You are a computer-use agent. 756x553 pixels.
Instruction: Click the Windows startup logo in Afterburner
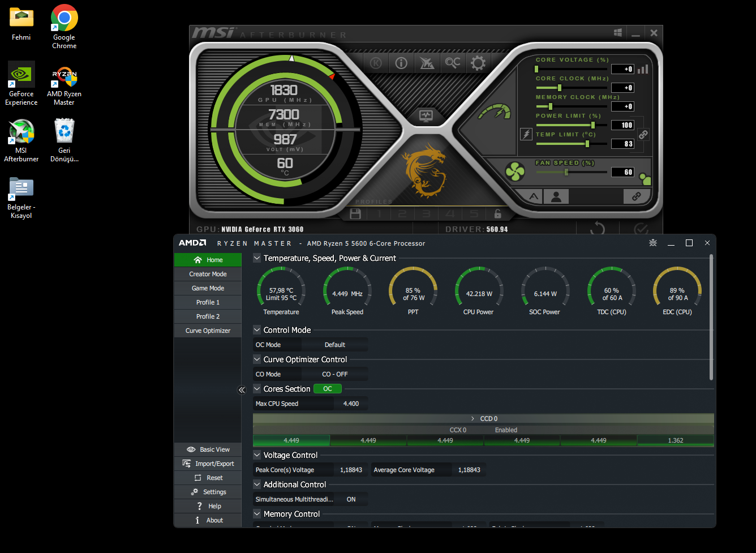pos(618,33)
